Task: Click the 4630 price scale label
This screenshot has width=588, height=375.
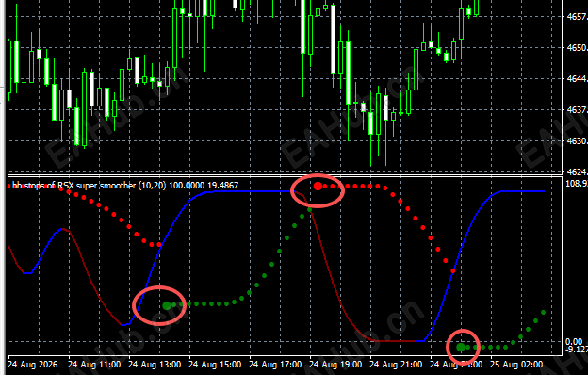Action: (577, 141)
